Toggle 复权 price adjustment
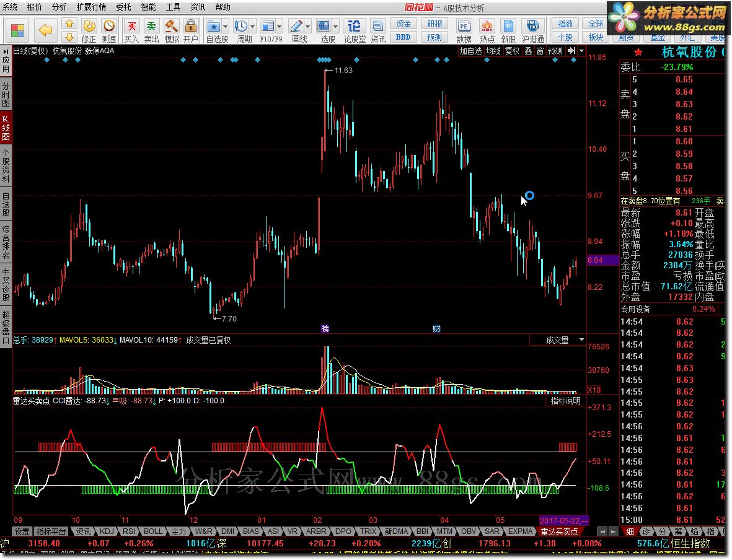This screenshot has height=560, width=732. [512, 51]
